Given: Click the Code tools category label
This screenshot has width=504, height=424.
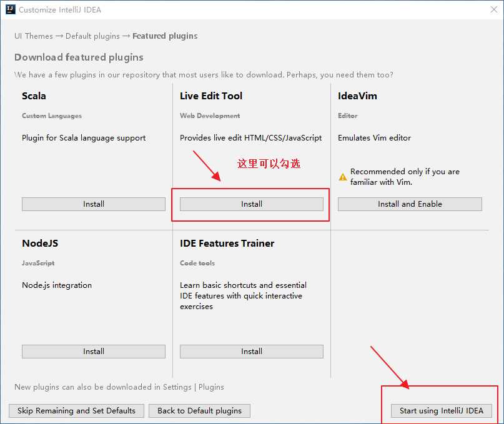Looking at the screenshot, I should click(x=197, y=263).
